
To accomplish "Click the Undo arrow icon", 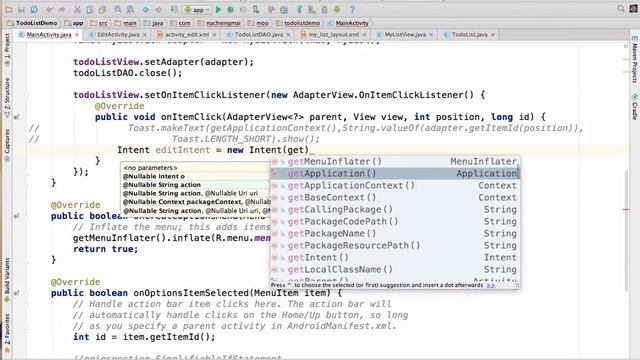I will pos(49,9).
